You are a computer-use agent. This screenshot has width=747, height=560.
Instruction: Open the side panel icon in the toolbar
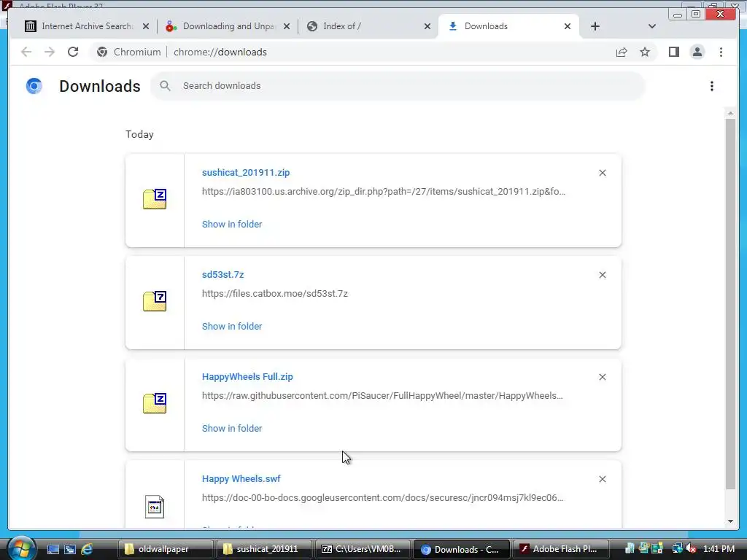coord(673,52)
